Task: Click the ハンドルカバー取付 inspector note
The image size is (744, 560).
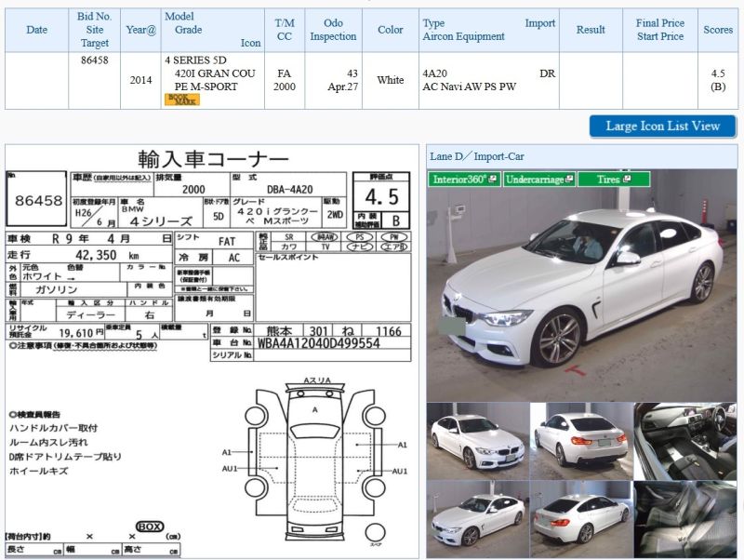Action: pos(53,428)
